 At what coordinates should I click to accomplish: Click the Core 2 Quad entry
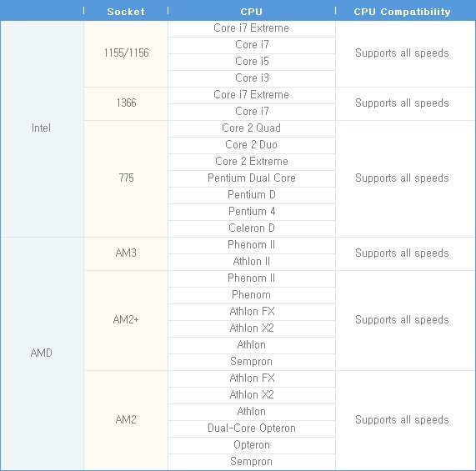click(x=252, y=128)
